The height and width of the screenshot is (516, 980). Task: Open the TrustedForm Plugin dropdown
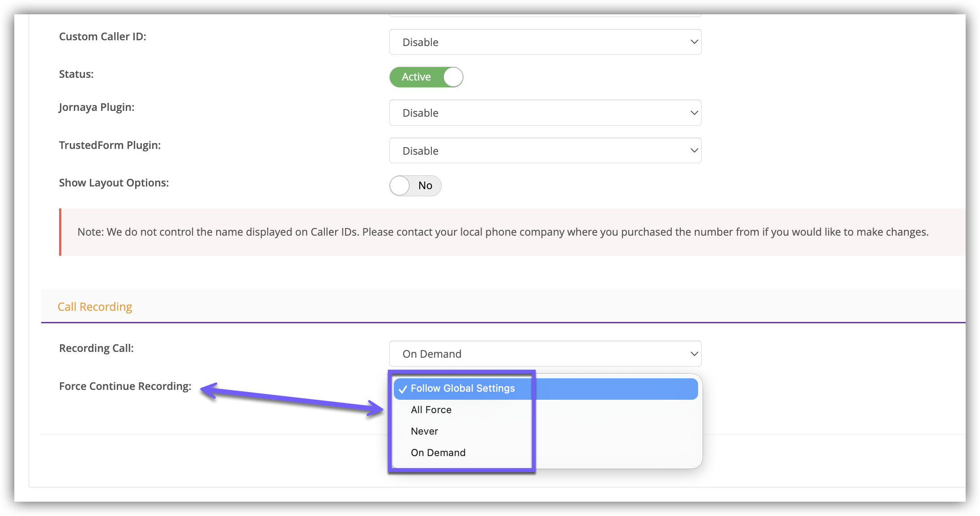point(545,151)
